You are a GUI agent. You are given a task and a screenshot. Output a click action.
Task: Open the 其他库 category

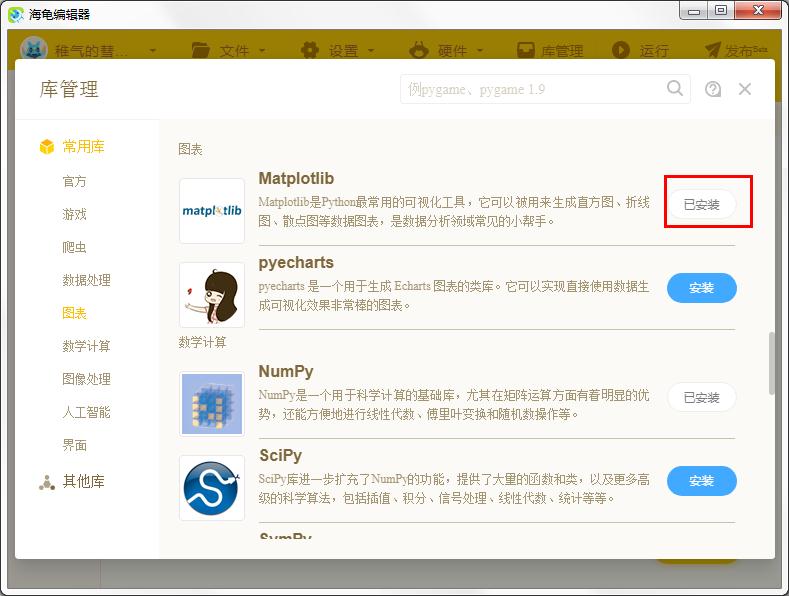(x=83, y=481)
